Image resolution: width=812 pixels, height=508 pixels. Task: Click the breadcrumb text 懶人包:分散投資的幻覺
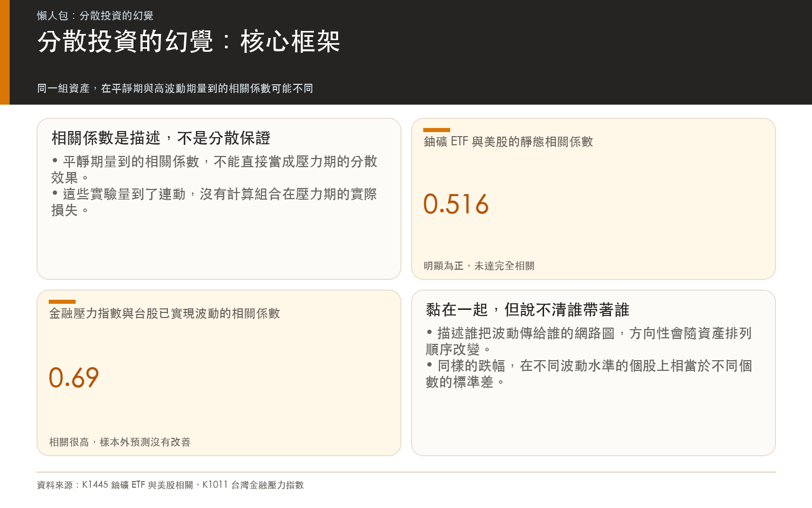click(95, 16)
